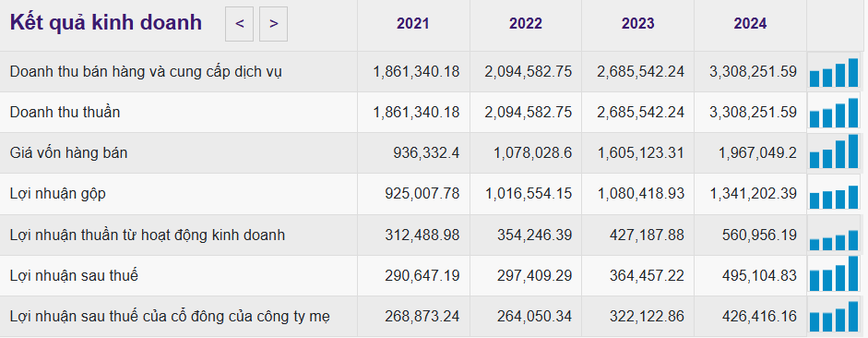Select the Giá vốn hàng bán row label

coord(68,152)
